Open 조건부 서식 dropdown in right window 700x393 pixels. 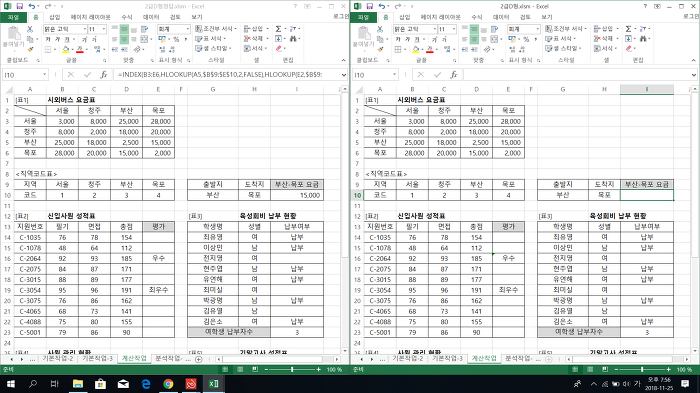pyautogui.click(x=566, y=29)
